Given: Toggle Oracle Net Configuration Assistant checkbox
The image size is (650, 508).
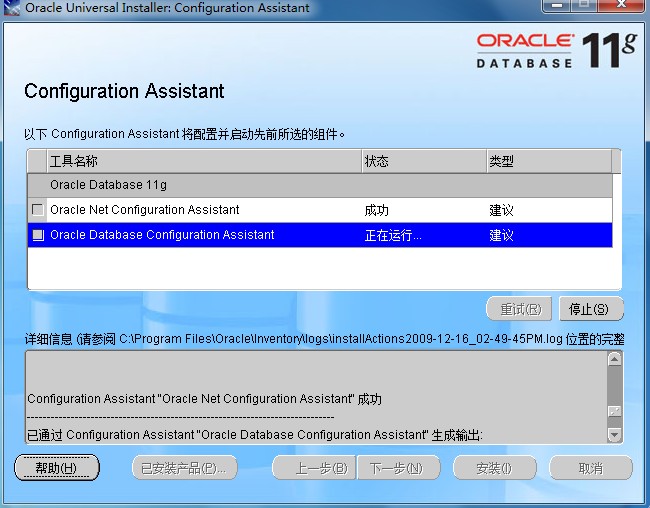Looking at the screenshot, I should 37,210.
